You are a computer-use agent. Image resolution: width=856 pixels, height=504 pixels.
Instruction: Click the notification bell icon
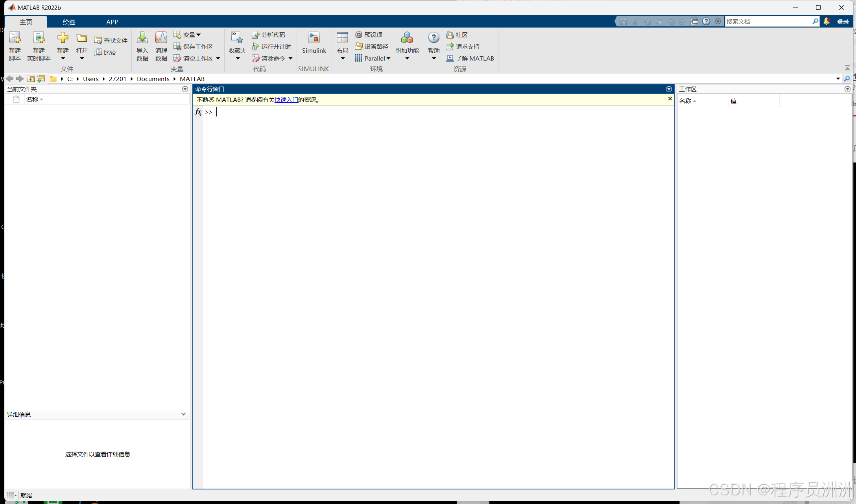(826, 21)
